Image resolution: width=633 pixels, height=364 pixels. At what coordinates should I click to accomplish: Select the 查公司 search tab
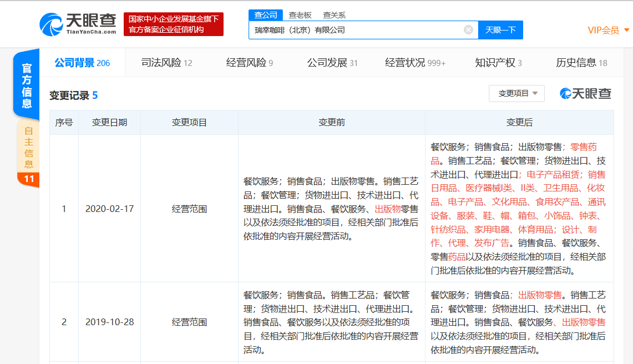pos(266,15)
